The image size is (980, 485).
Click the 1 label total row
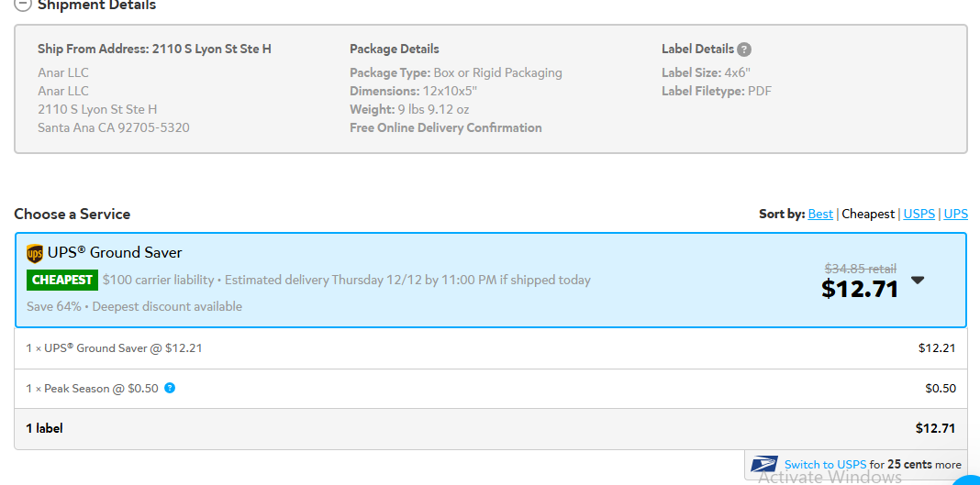491,428
